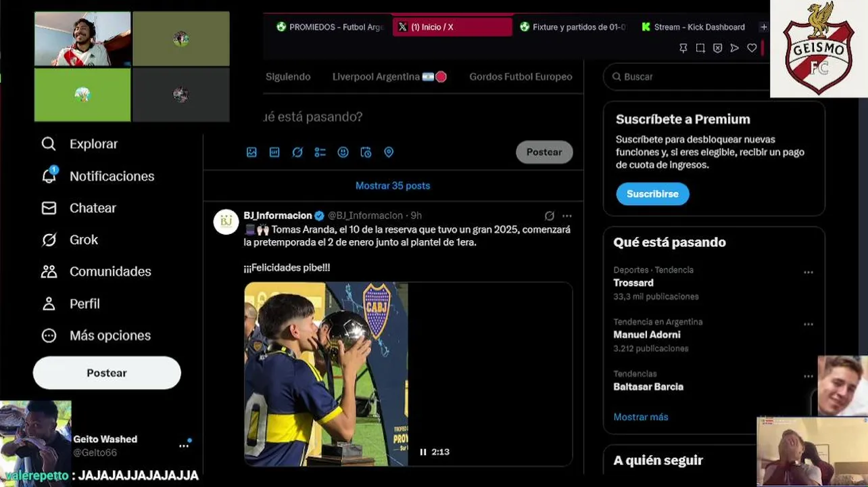Open the @BJ_Informacion handle link
The image size is (868, 487).
click(x=365, y=215)
